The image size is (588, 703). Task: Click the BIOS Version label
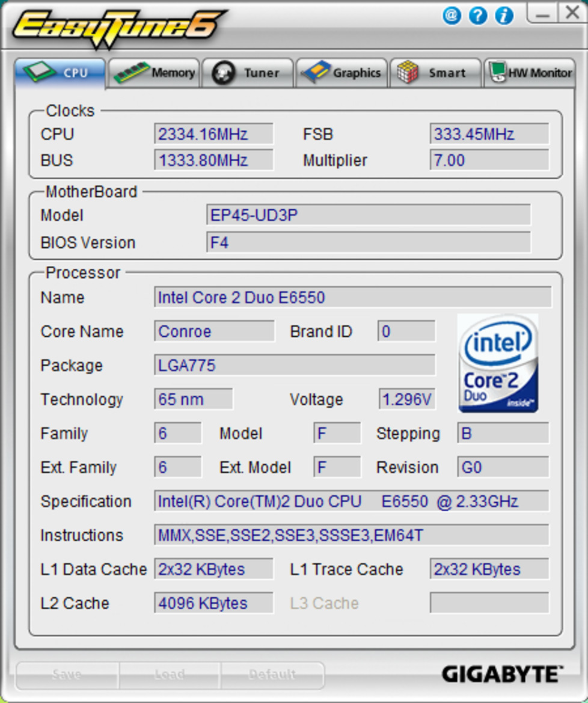(x=88, y=242)
